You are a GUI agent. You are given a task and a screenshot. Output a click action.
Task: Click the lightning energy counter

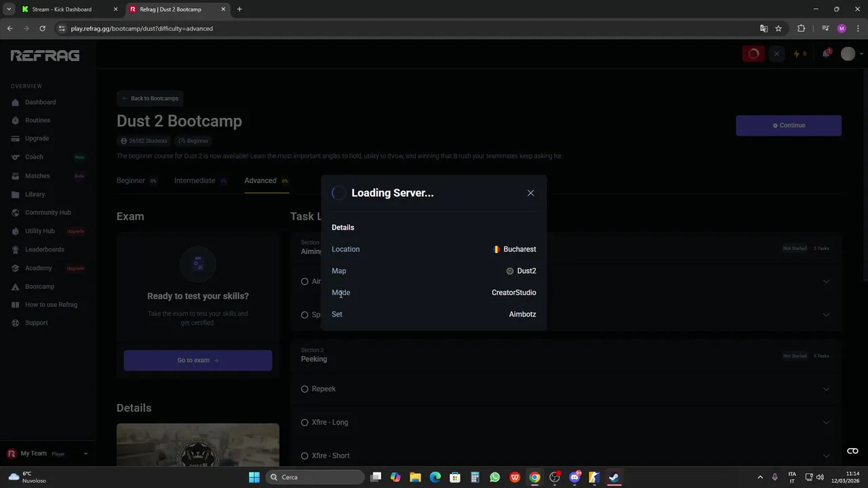(x=800, y=54)
